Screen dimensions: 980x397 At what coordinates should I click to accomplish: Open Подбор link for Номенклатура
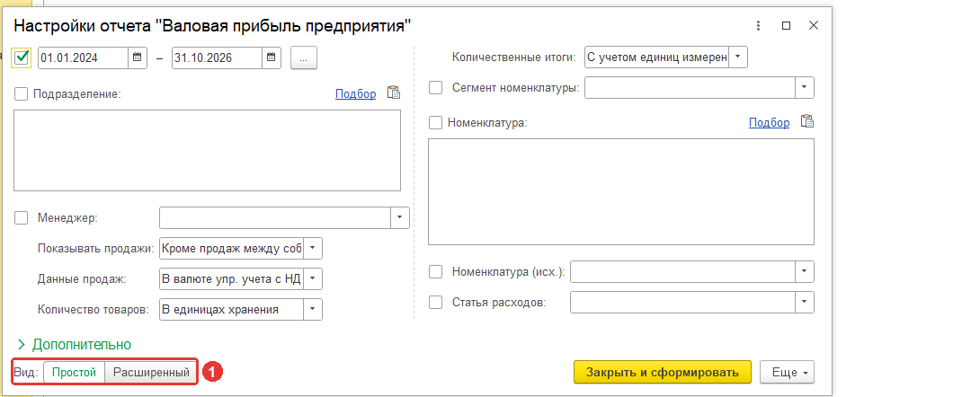tap(770, 122)
